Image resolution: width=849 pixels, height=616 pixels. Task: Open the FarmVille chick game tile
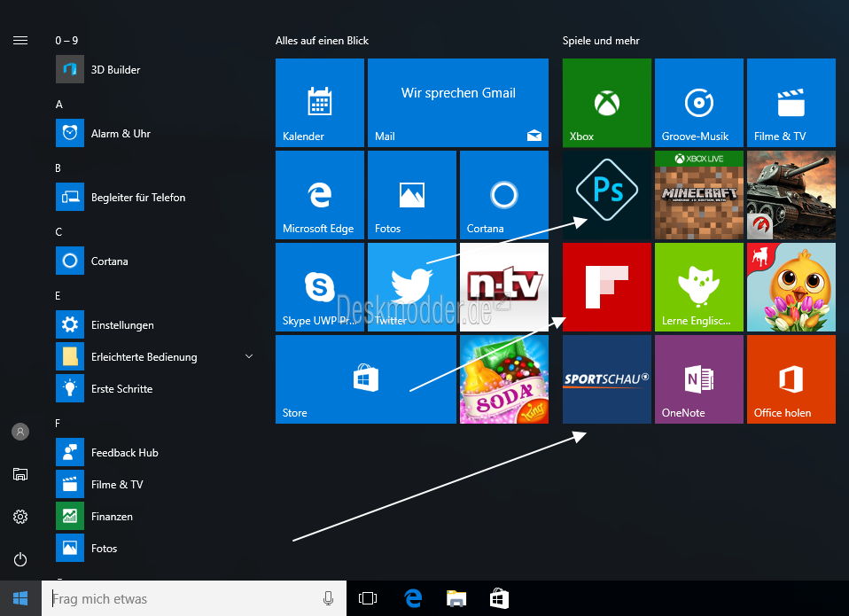point(791,287)
